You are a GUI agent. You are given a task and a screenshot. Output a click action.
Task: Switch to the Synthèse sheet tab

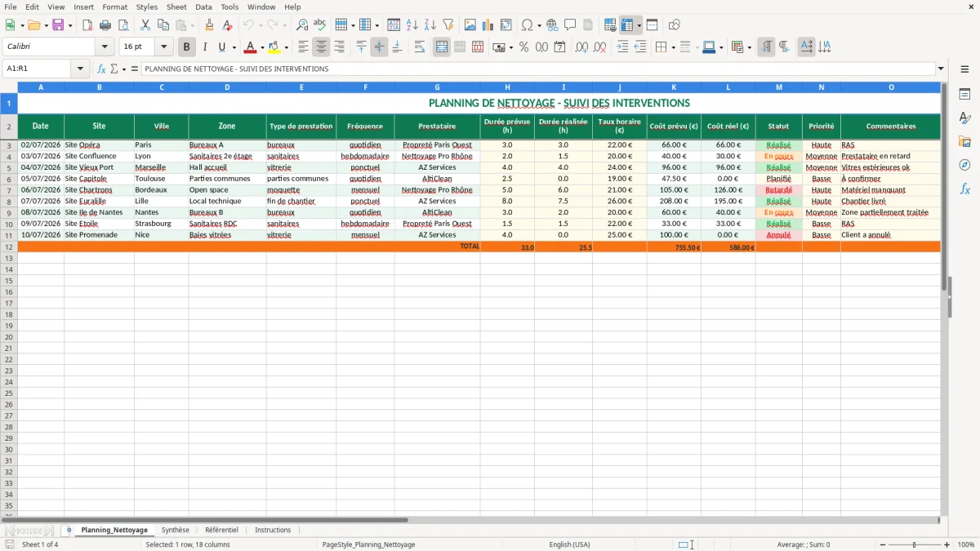[x=176, y=531]
